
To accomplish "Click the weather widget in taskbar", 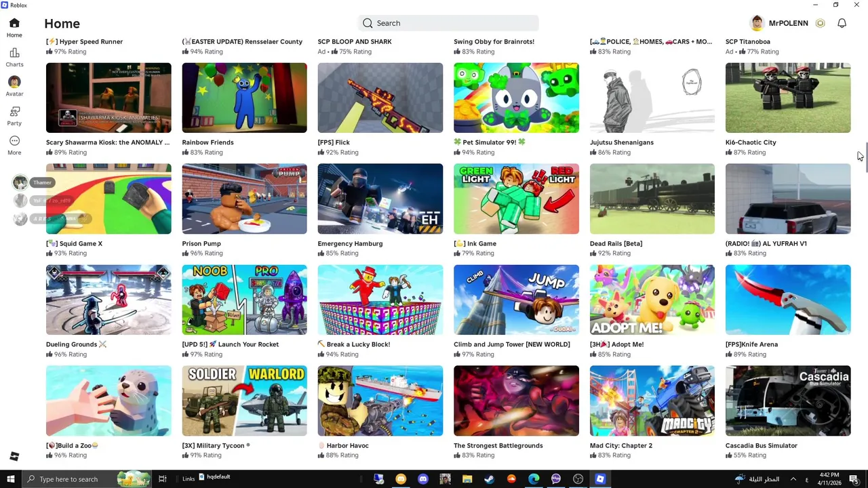I will point(757,479).
